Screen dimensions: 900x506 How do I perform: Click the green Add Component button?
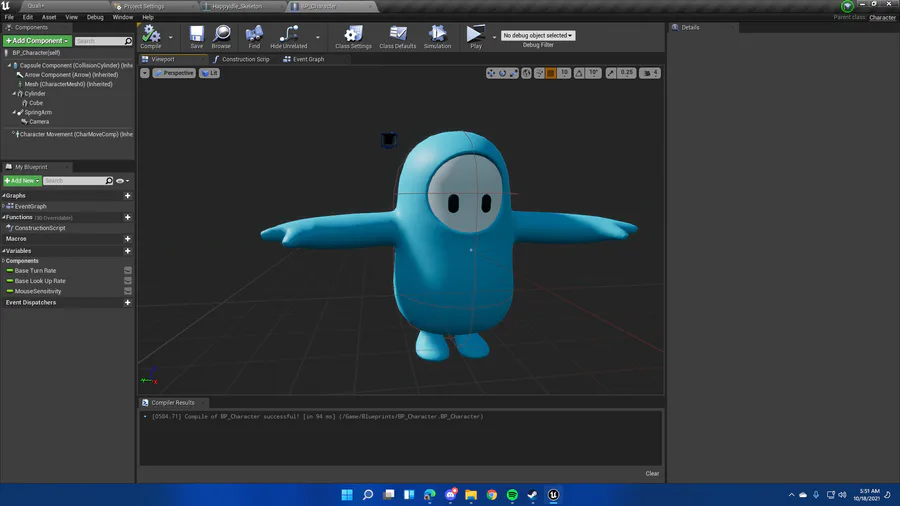37,41
